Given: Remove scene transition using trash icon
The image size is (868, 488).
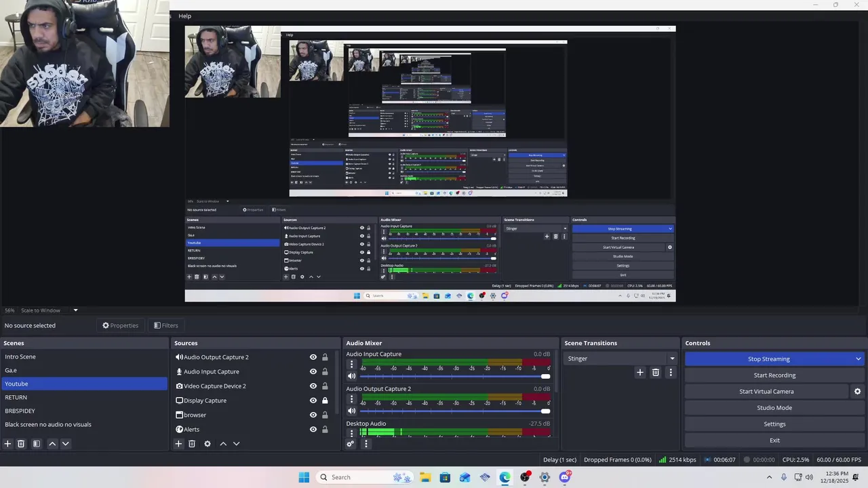Looking at the screenshot, I should tap(656, 372).
